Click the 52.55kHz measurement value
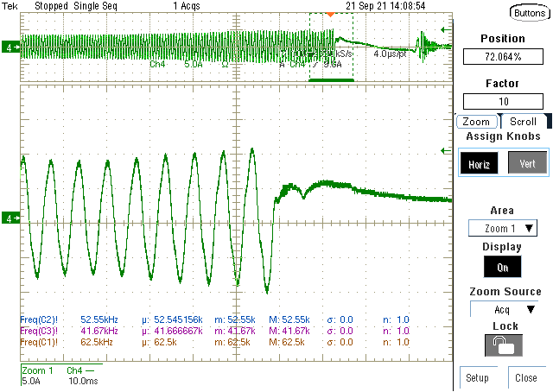The height and width of the screenshot is (392, 553). [99, 319]
